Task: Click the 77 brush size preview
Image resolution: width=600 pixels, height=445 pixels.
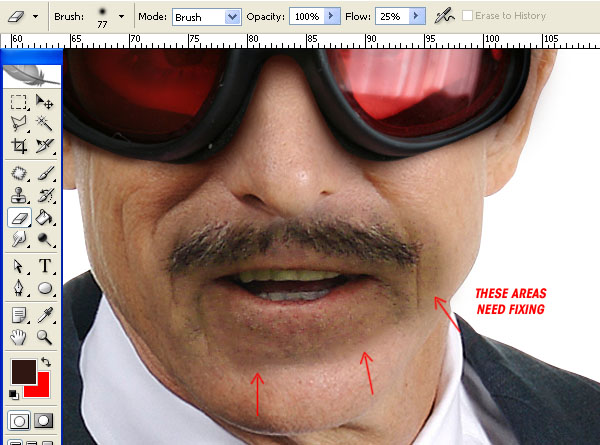Action: [102, 18]
